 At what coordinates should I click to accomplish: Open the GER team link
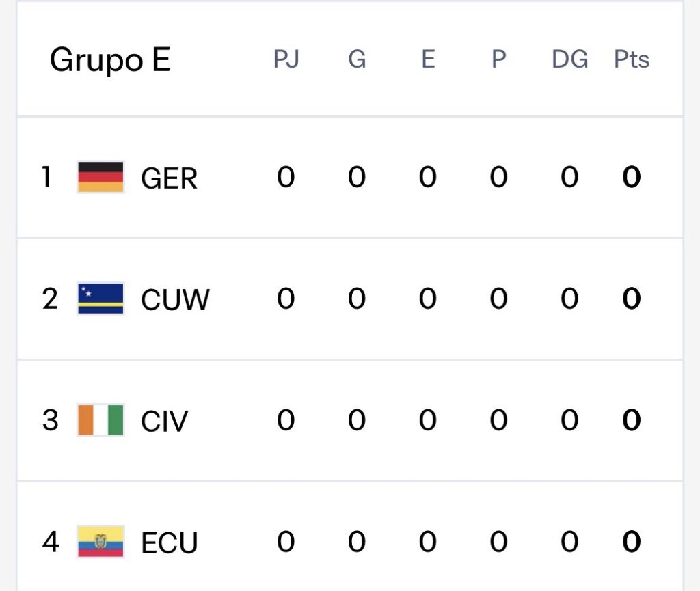(x=169, y=179)
